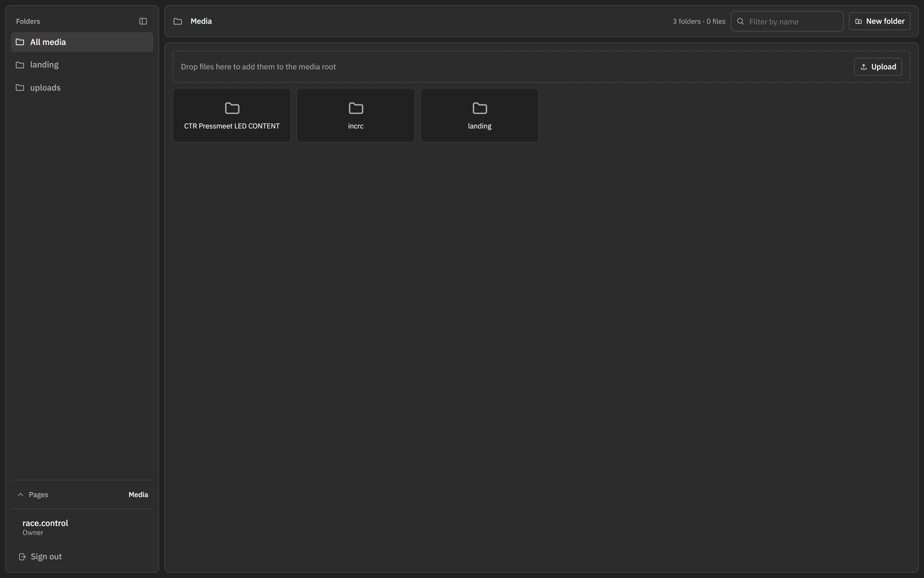
Task: Click the Media breadcrumb title
Action: 201,22
